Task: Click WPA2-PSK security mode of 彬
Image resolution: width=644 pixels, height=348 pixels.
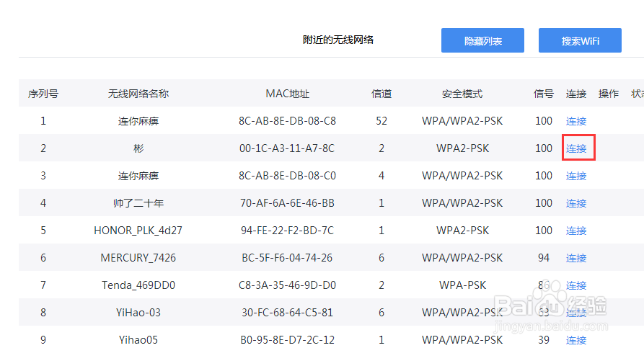Action: (462, 148)
